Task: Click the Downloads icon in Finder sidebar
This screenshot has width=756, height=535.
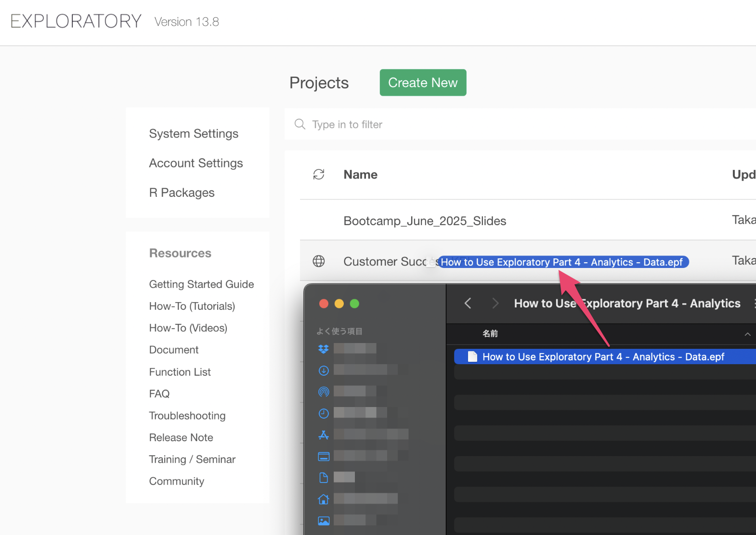Action: [x=324, y=370]
